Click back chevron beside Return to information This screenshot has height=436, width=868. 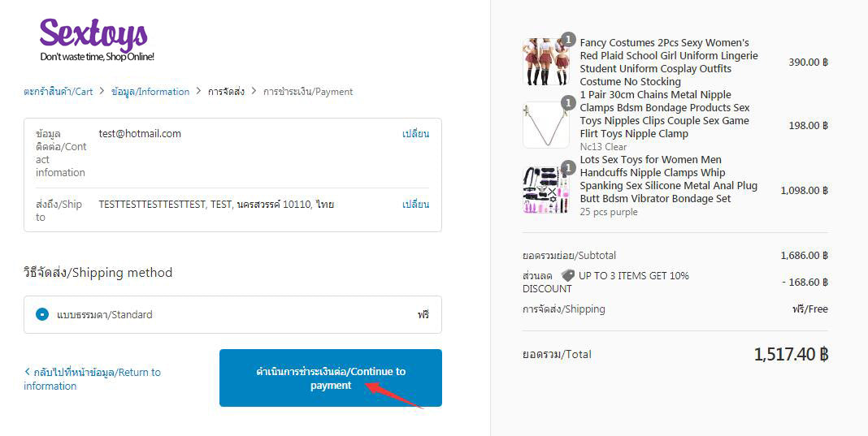pyautogui.click(x=27, y=372)
